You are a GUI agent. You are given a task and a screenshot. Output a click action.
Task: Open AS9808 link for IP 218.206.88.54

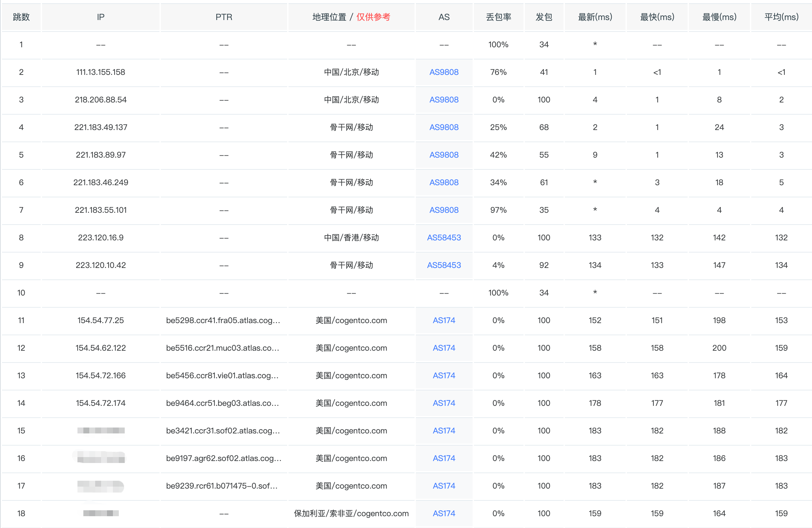tap(443, 100)
